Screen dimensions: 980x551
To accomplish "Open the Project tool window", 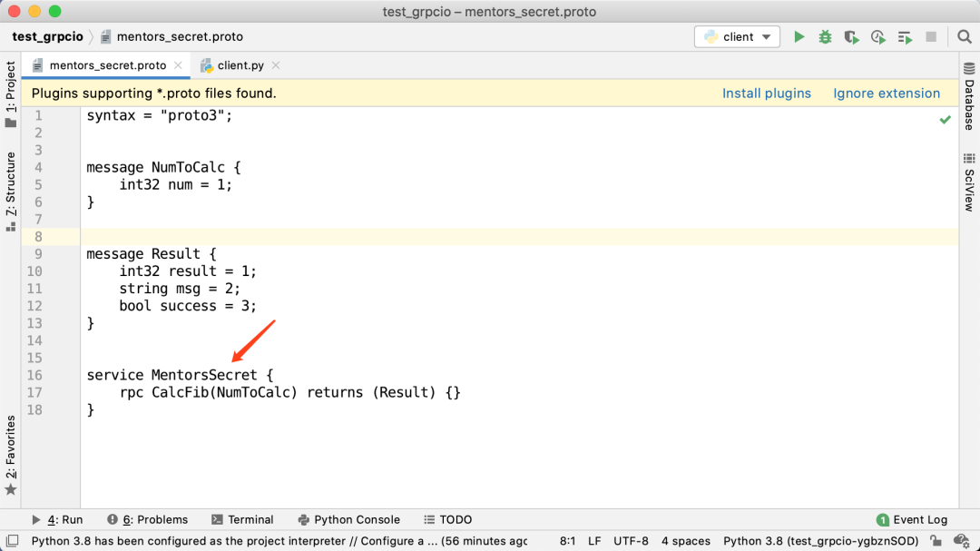I will (x=11, y=93).
